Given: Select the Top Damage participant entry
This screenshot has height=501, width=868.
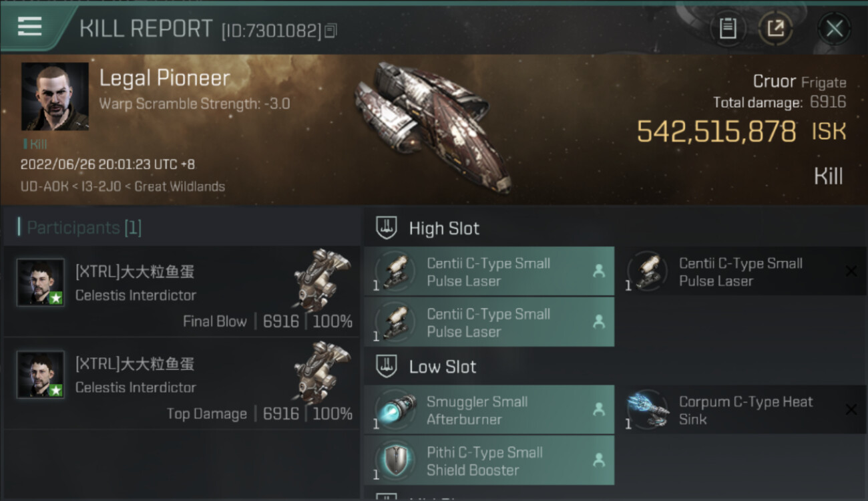Looking at the screenshot, I should tap(182, 383).
